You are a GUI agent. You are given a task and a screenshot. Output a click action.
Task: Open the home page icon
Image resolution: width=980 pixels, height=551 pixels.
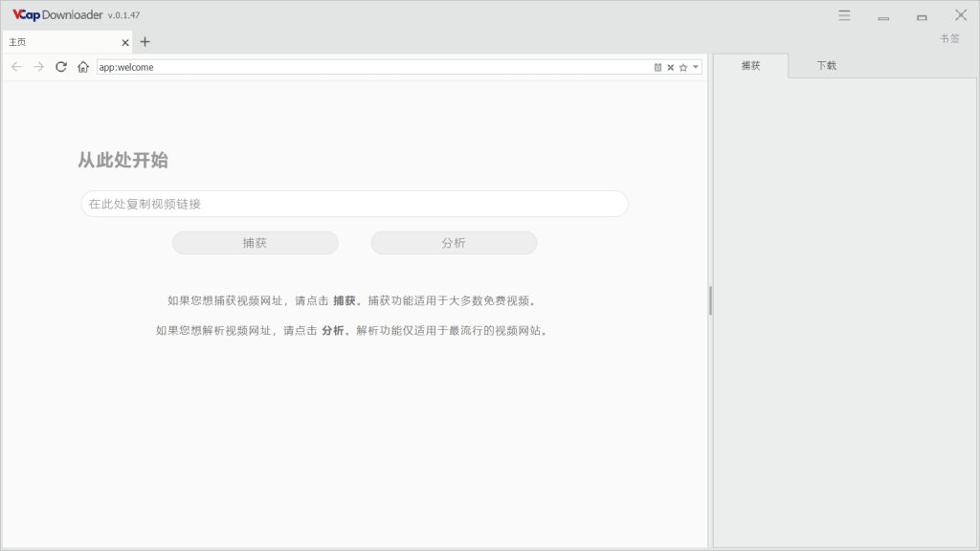tap(81, 67)
